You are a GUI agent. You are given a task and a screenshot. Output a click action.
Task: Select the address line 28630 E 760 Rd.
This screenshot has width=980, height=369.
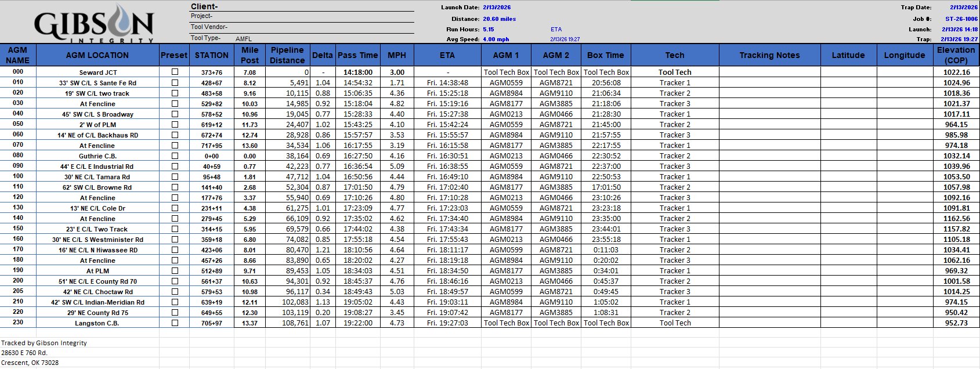[x=24, y=353]
